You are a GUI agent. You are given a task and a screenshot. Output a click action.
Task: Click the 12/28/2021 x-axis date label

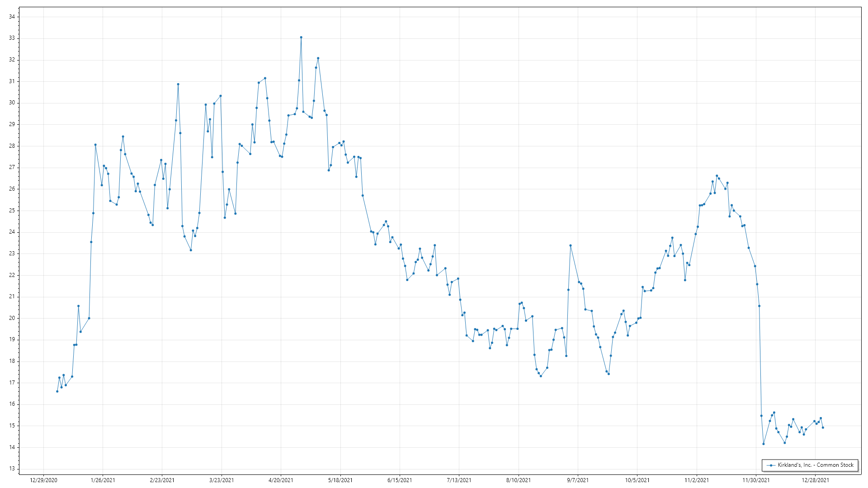click(816, 480)
